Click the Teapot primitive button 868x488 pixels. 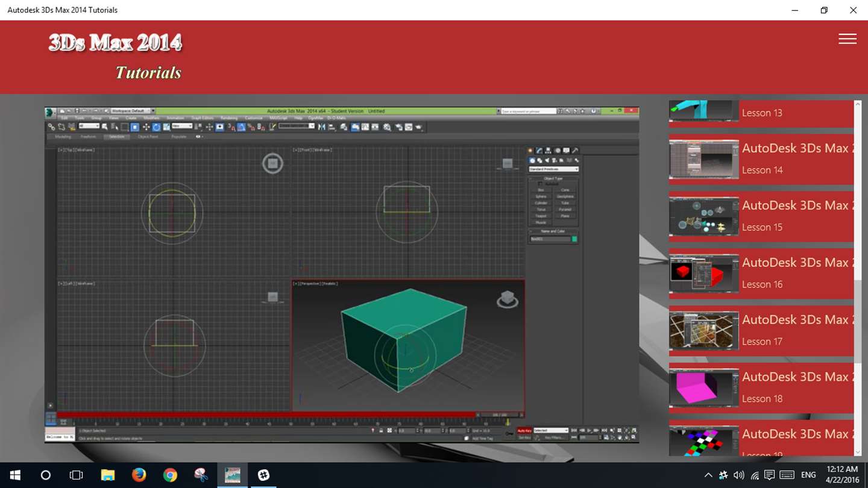(541, 216)
